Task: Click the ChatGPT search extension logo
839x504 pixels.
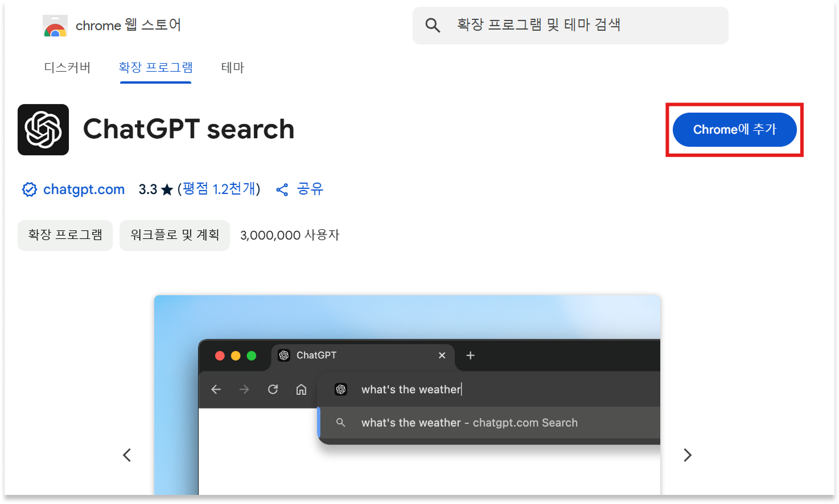Action: coord(43,130)
